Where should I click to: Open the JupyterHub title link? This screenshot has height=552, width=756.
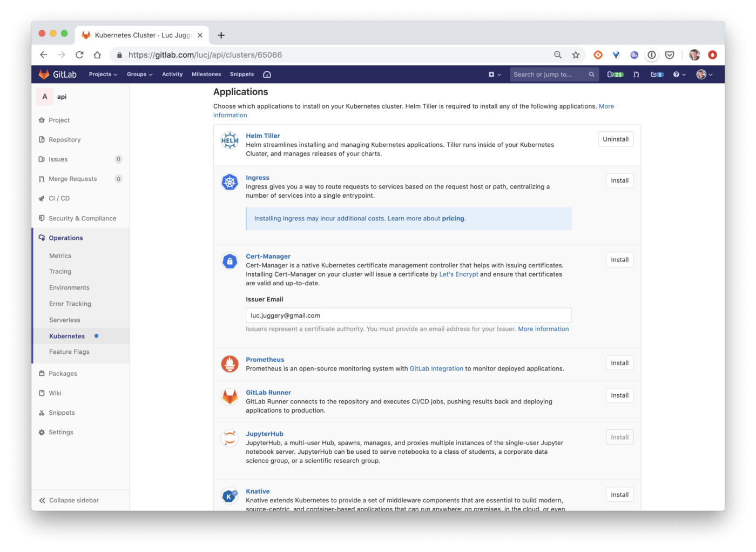coord(265,434)
